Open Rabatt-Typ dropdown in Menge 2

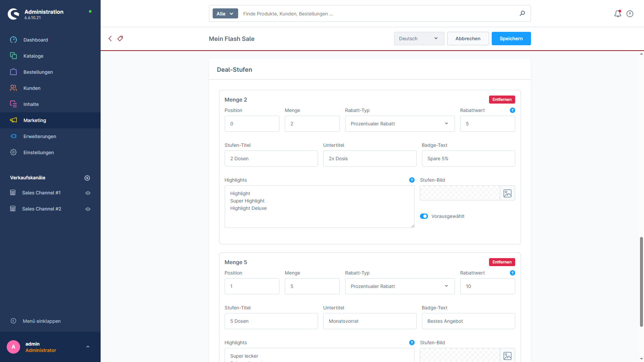coord(399,124)
